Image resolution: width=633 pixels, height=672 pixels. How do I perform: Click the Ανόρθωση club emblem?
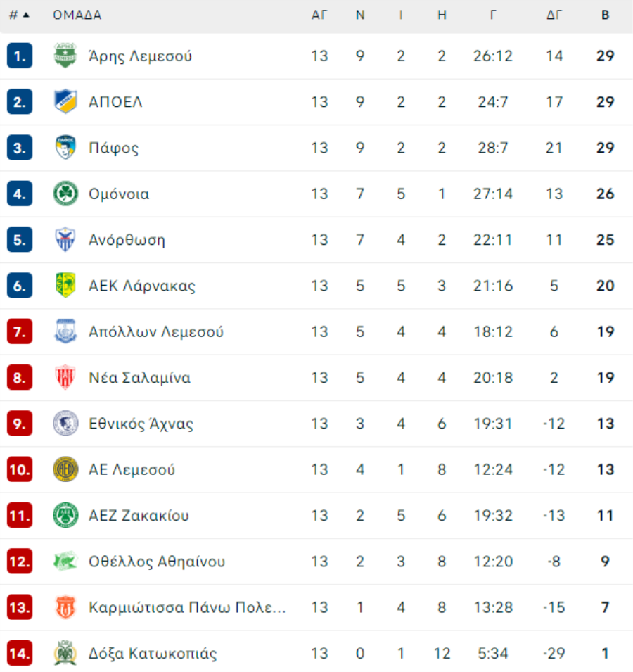65,239
